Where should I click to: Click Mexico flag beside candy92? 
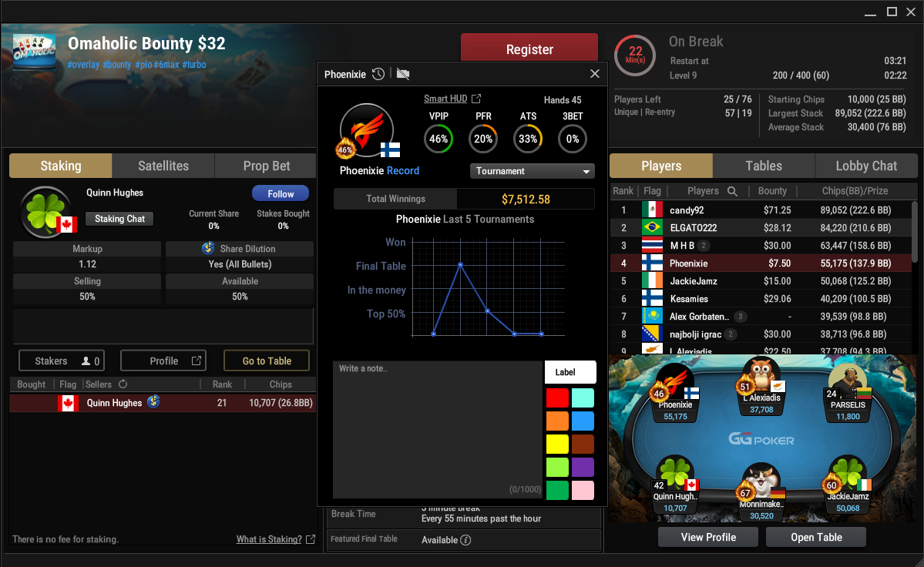pyautogui.click(x=652, y=210)
